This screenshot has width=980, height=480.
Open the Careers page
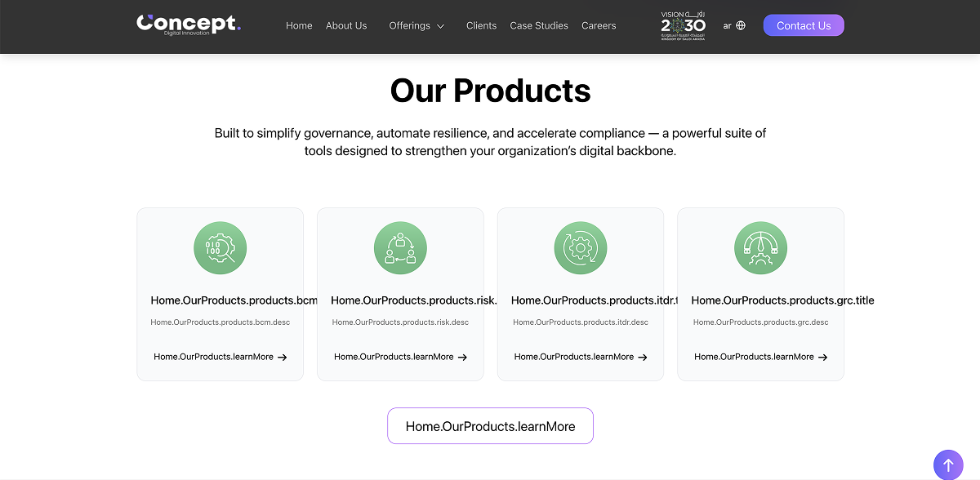(599, 25)
